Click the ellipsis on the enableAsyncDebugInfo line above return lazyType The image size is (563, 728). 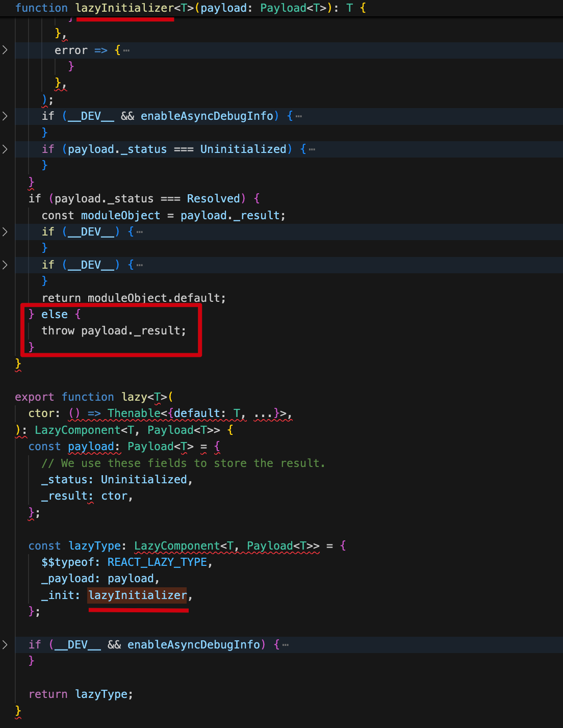(286, 645)
